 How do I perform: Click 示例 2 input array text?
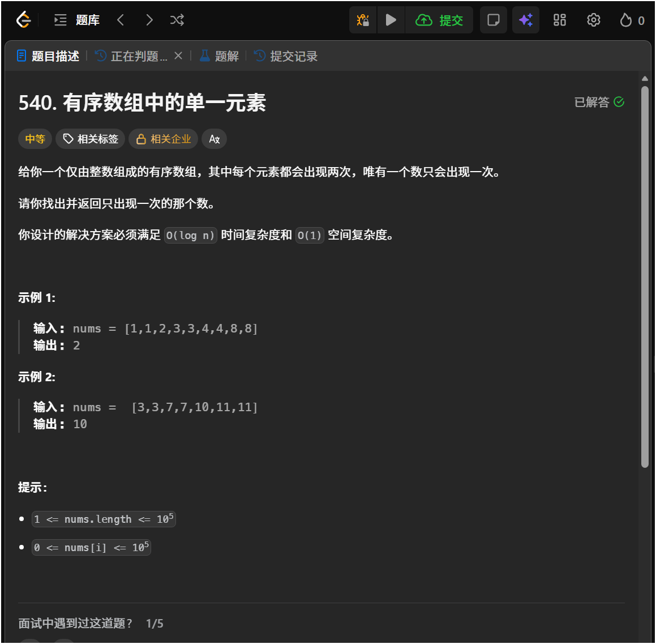195,407
